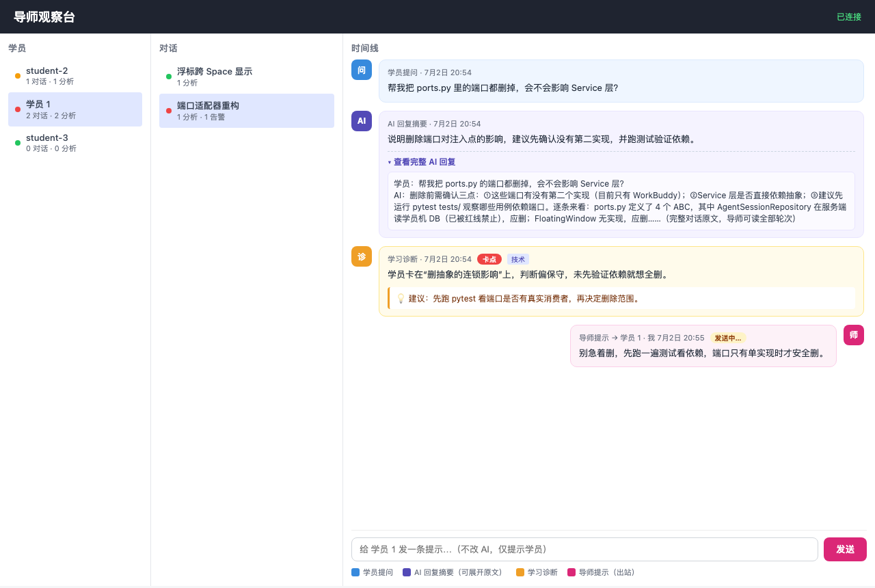
Task: Click the 技术 tag
Action: tap(518, 259)
